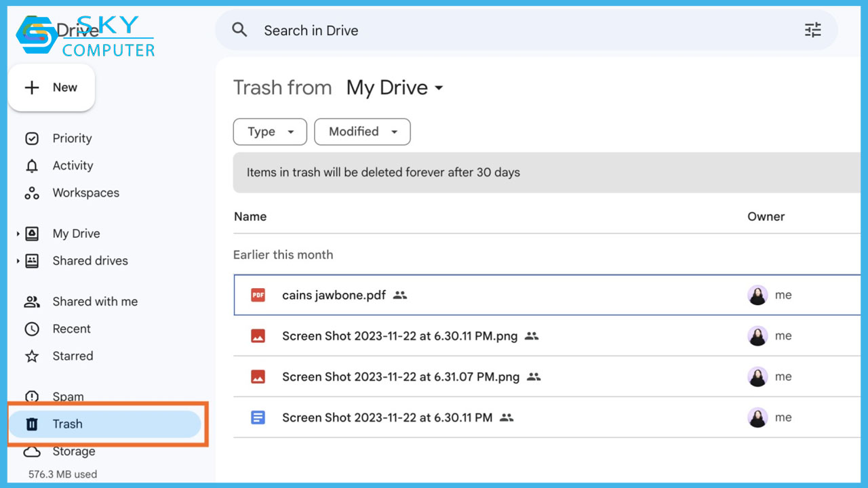Click the New button
The image size is (868, 488).
point(52,87)
